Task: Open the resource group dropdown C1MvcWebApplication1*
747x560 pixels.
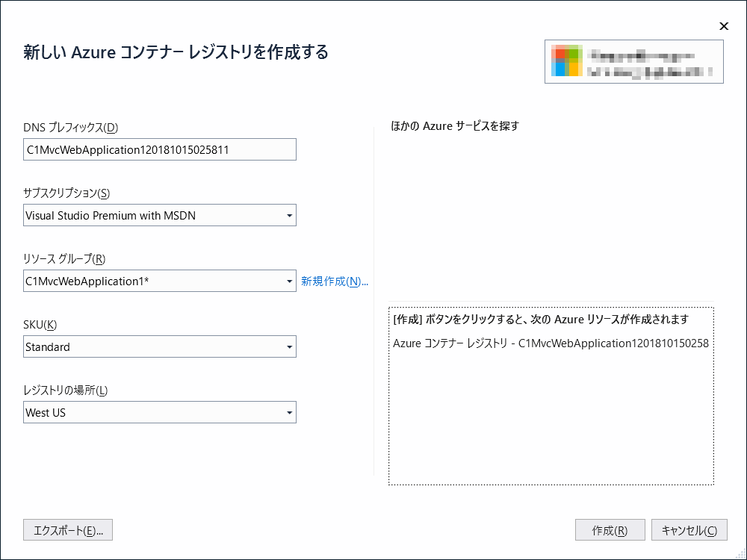Action: click(x=160, y=281)
